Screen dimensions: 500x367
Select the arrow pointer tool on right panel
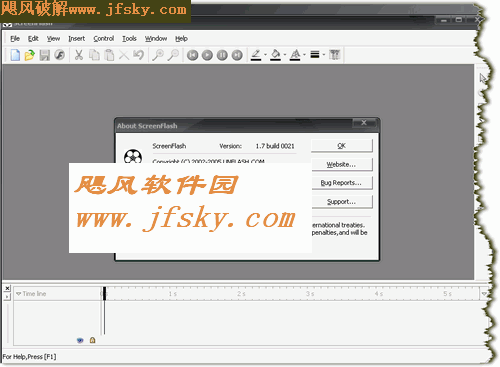pyautogui.click(x=483, y=79)
